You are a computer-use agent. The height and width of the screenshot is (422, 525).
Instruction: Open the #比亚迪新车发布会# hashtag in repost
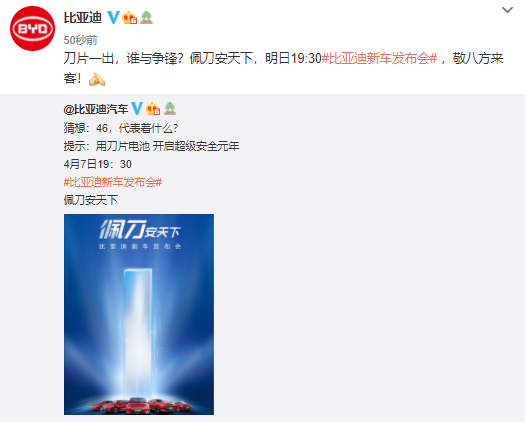[x=113, y=182]
